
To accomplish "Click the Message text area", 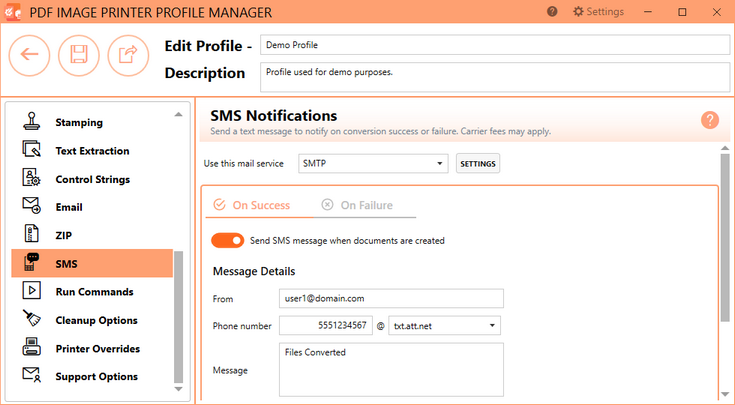I will click(391, 370).
